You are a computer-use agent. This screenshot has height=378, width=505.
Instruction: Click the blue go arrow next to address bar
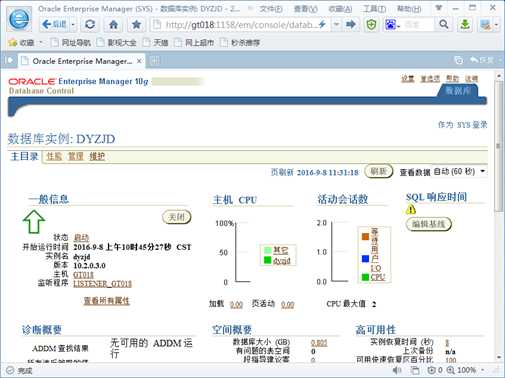[351, 24]
